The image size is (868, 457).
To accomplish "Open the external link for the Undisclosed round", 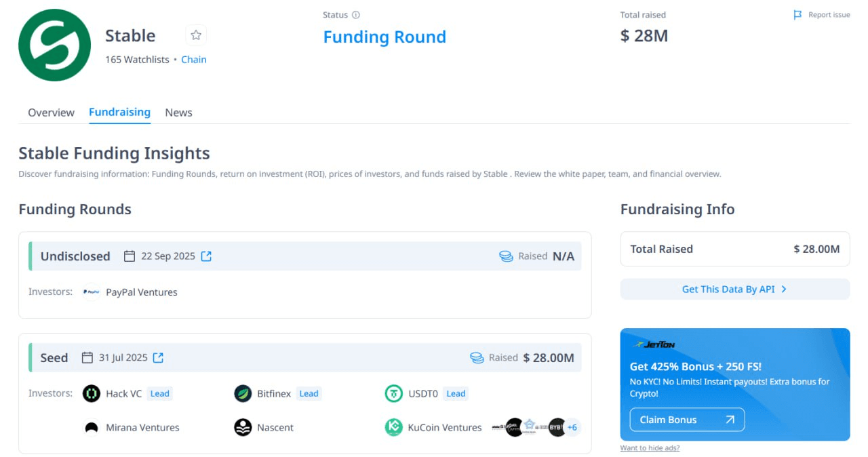I will point(206,256).
